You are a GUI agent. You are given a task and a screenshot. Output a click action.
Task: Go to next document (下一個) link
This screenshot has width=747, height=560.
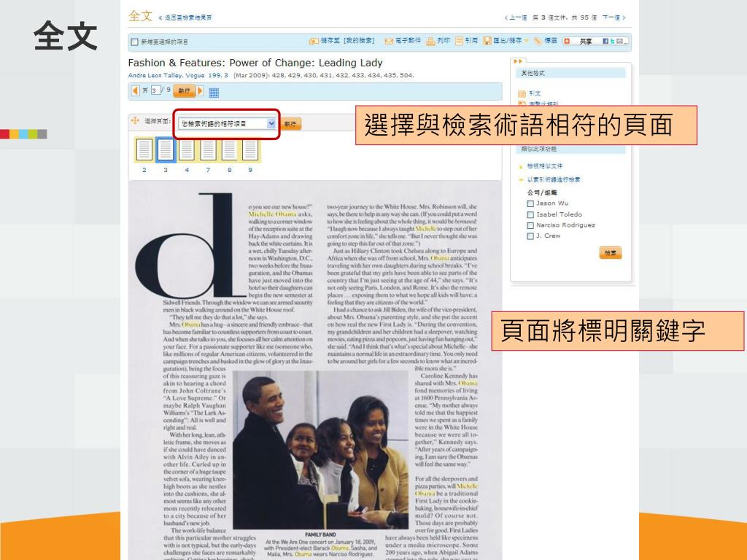614,17
